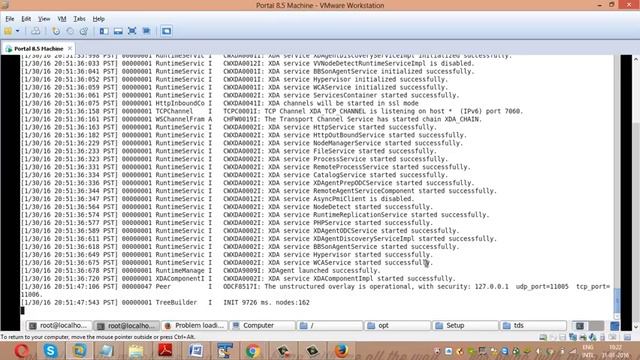Enter full screen mode icon
This screenshot has width=640, height=360.
coord(132,31)
